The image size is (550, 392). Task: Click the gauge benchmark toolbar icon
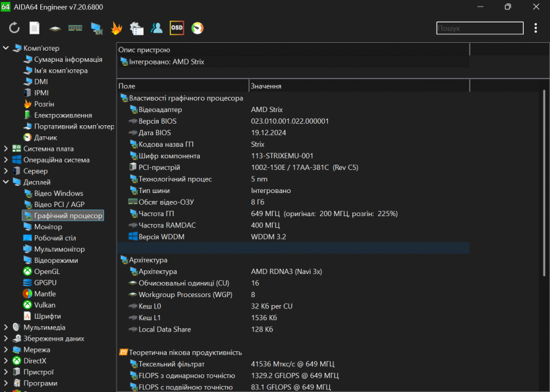tap(197, 28)
